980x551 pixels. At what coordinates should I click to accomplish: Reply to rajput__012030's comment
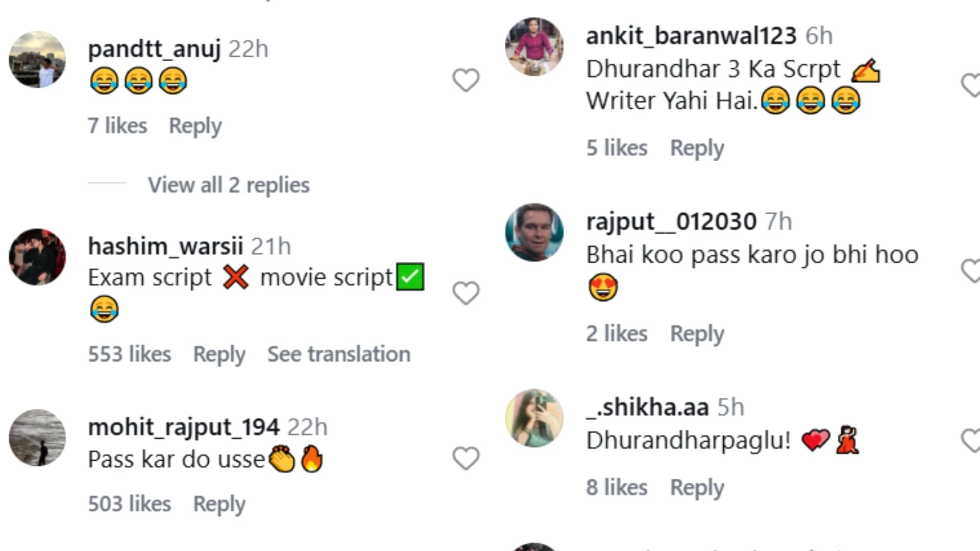click(x=697, y=334)
